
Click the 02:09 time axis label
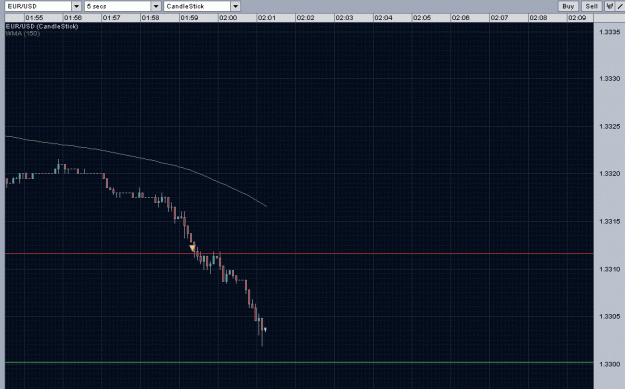coord(577,18)
